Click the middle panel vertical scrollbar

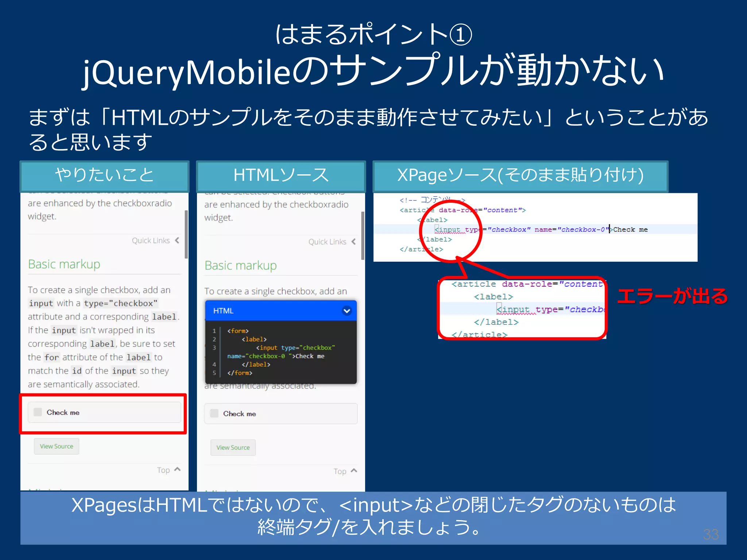tap(363, 236)
